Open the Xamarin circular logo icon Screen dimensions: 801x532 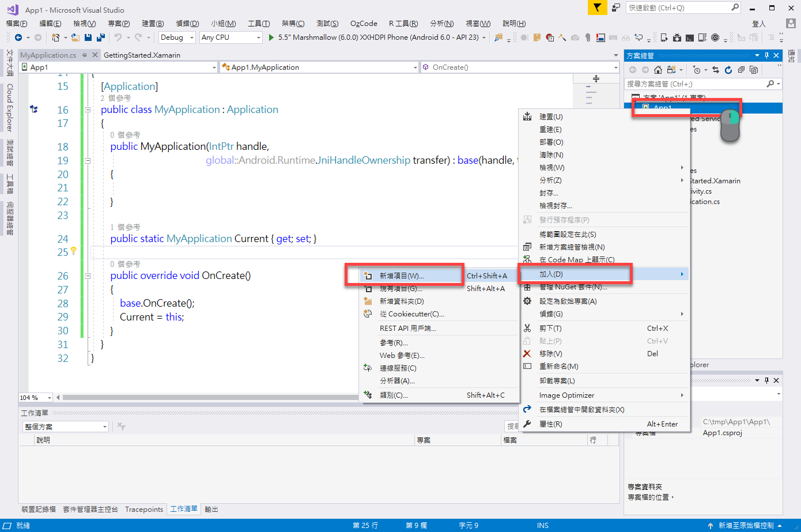(x=715, y=37)
